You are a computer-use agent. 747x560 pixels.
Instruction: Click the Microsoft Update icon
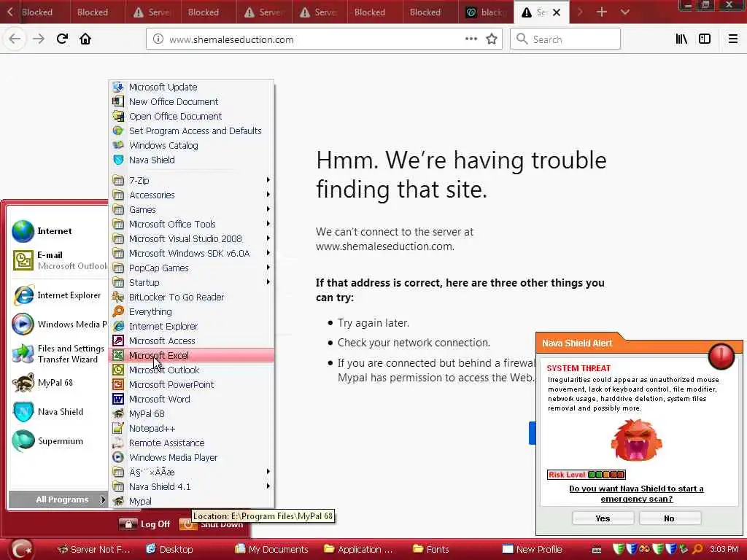tap(118, 87)
